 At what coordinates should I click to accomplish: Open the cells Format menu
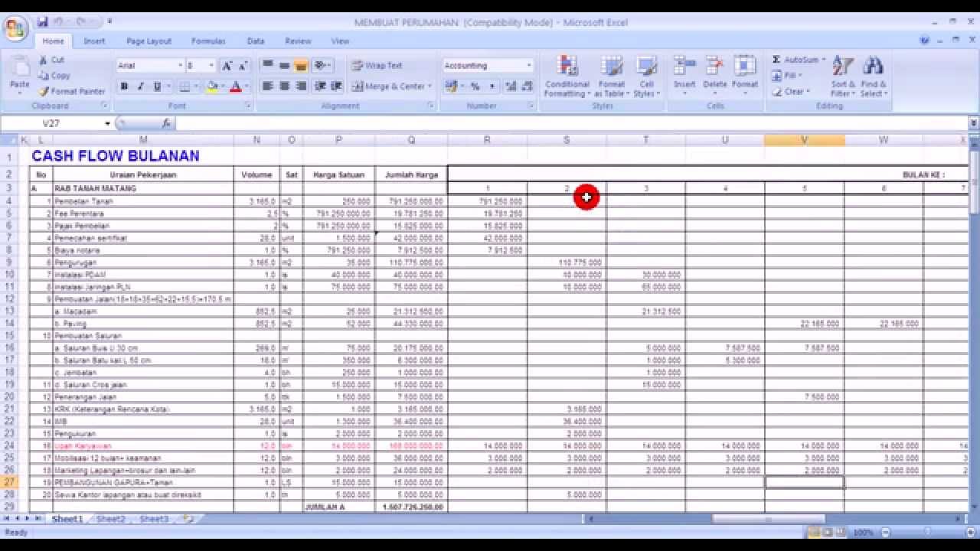click(744, 77)
